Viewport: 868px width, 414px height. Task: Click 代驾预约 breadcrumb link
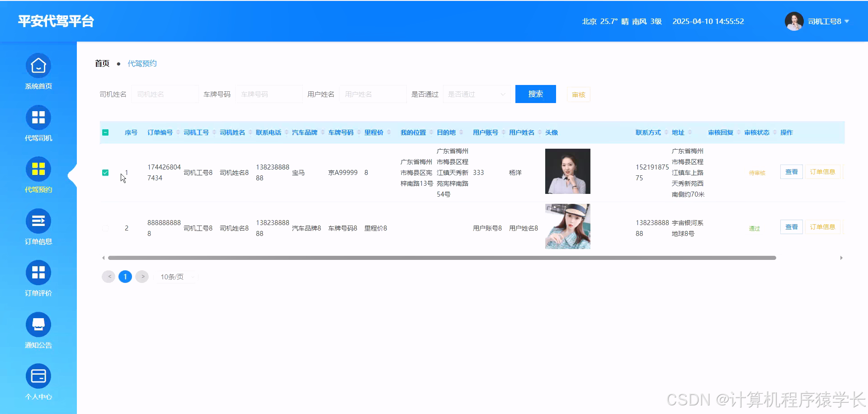142,63
